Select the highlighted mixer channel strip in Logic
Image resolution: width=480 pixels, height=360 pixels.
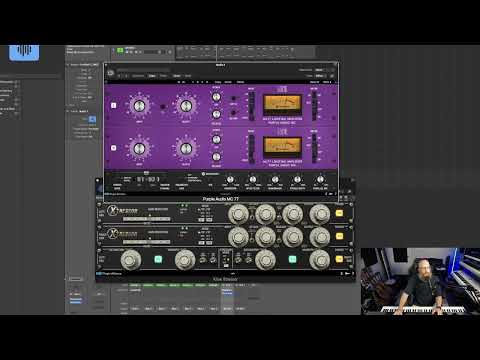[227, 298]
